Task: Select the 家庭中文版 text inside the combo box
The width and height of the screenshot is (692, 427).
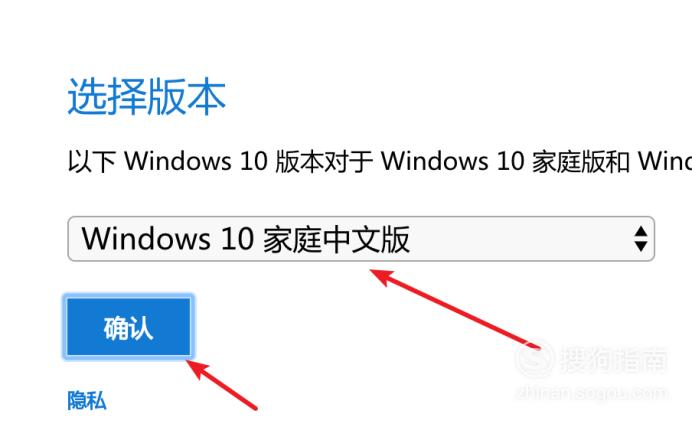Action: click(336, 239)
